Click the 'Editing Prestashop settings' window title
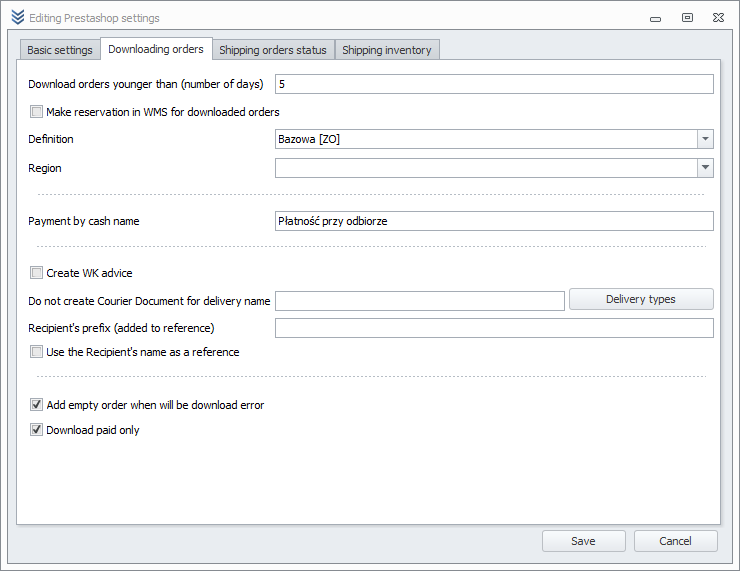 coord(94,18)
